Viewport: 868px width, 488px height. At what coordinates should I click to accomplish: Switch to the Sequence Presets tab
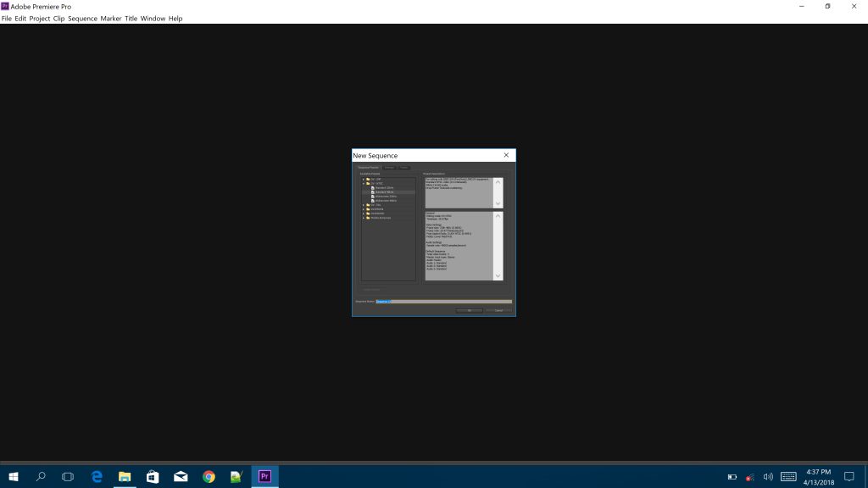[368, 168]
